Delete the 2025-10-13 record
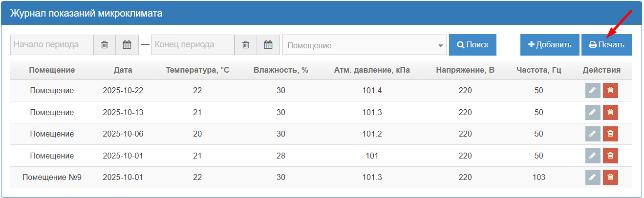 tap(610, 112)
